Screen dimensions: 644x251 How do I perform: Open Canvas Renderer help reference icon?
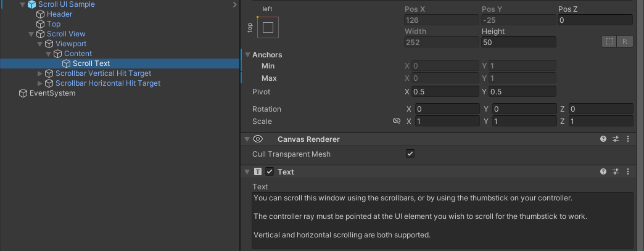[603, 139]
